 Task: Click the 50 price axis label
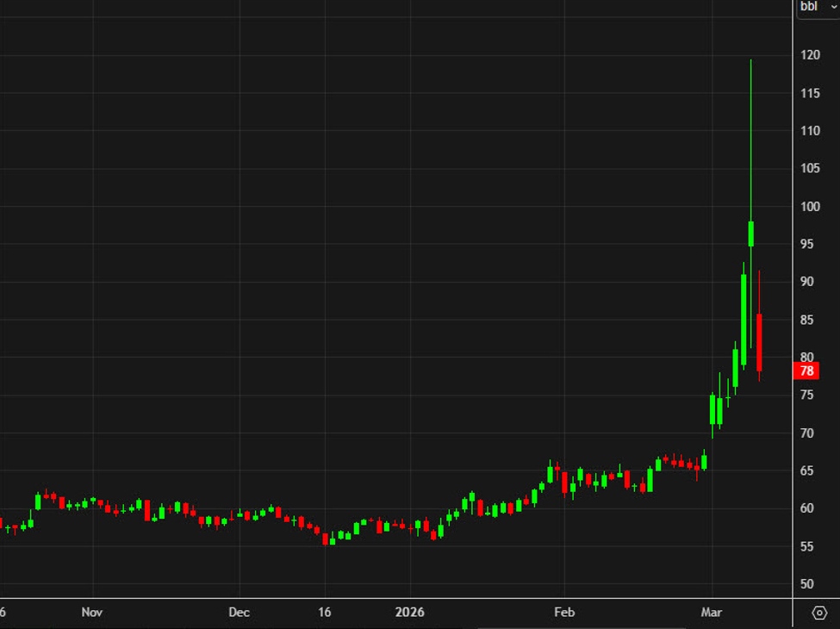[x=807, y=584]
